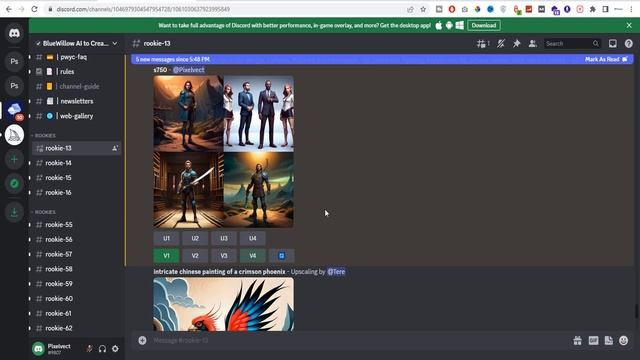Reload the browser page

click(34, 9)
